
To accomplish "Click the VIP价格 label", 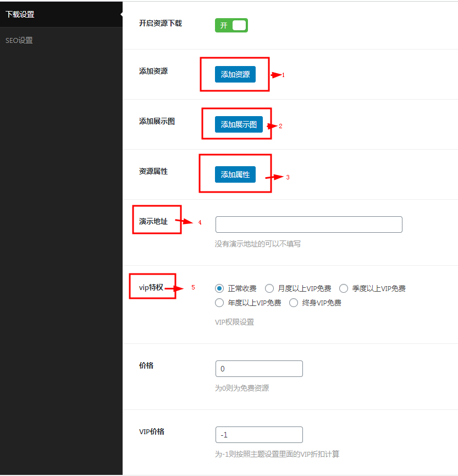I will pyautogui.click(x=152, y=431).
